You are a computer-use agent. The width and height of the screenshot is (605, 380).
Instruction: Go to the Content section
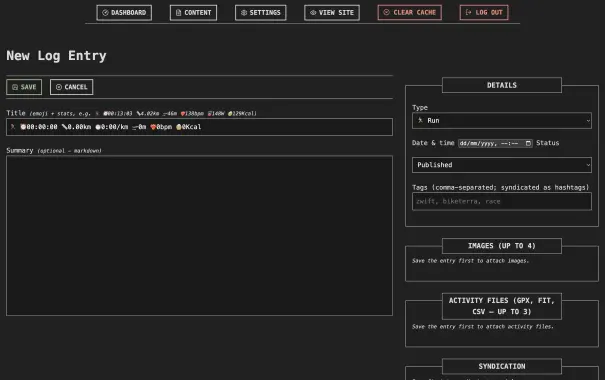click(x=193, y=13)
